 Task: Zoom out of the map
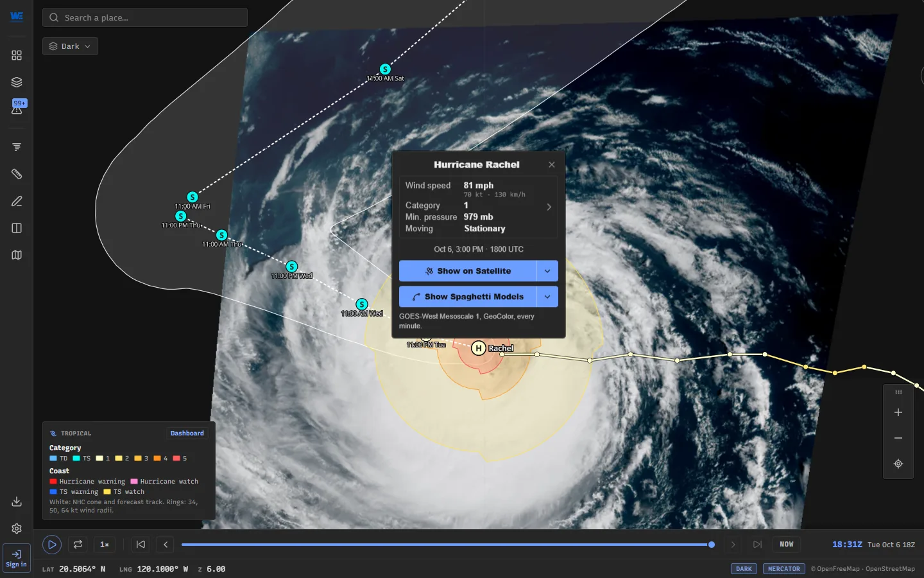(898, 438)
